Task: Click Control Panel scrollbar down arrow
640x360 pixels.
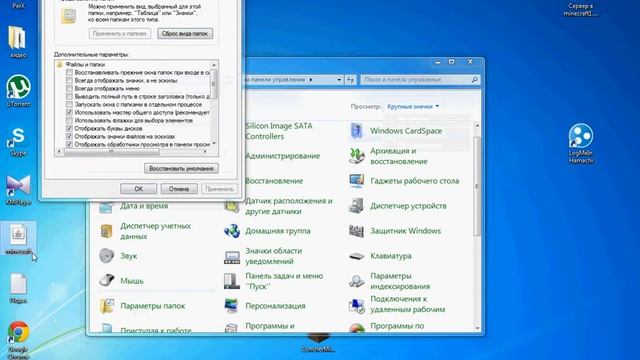Action: [x=477, y=328]
